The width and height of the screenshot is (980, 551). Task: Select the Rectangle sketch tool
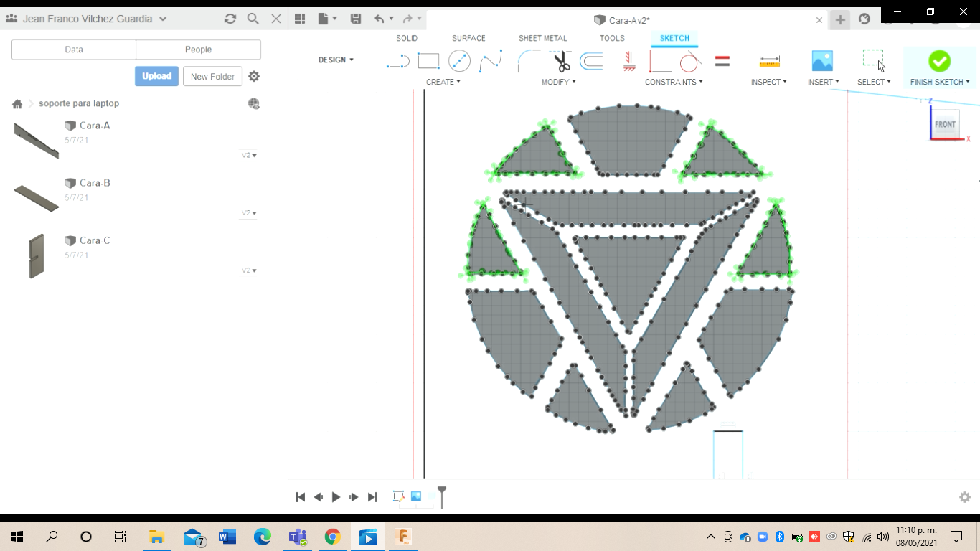tap(428, 62)
